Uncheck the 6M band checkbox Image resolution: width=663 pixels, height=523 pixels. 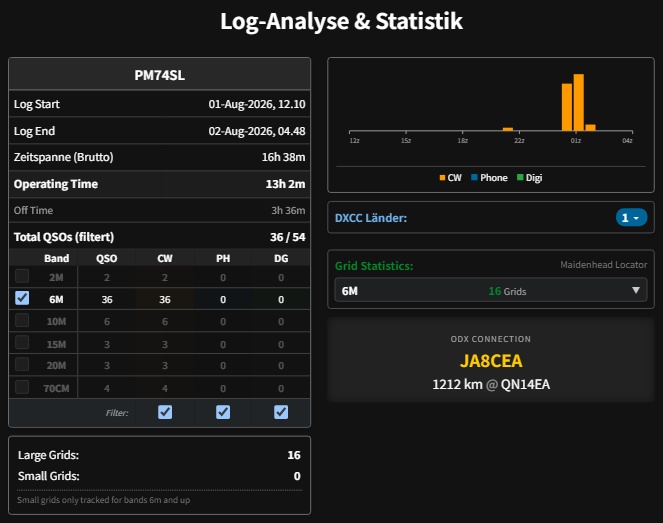(x=22, y=298)
